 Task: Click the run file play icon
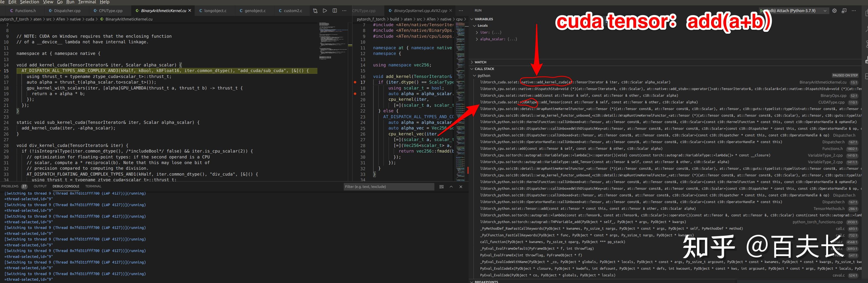(325, 11)
